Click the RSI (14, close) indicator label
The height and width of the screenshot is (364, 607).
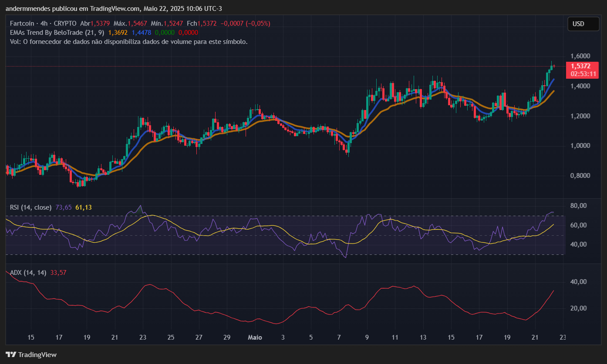point(30,207)
